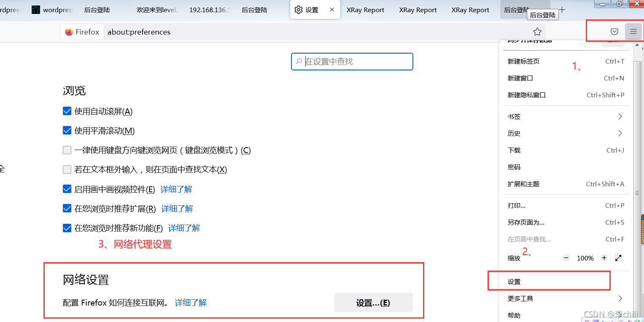644x322 pixels.
Task: Open 详细了解 link in 网络设置
Action: [x=191, y=303]
